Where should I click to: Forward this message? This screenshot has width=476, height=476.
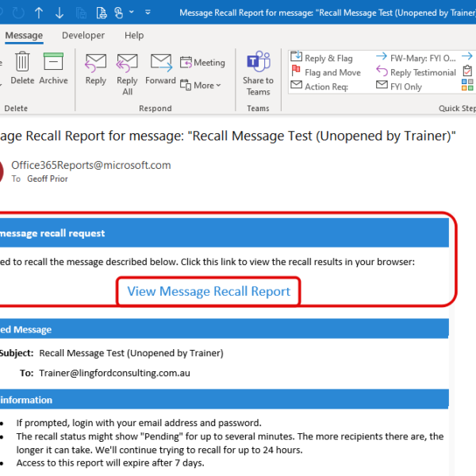coord(160,69)
